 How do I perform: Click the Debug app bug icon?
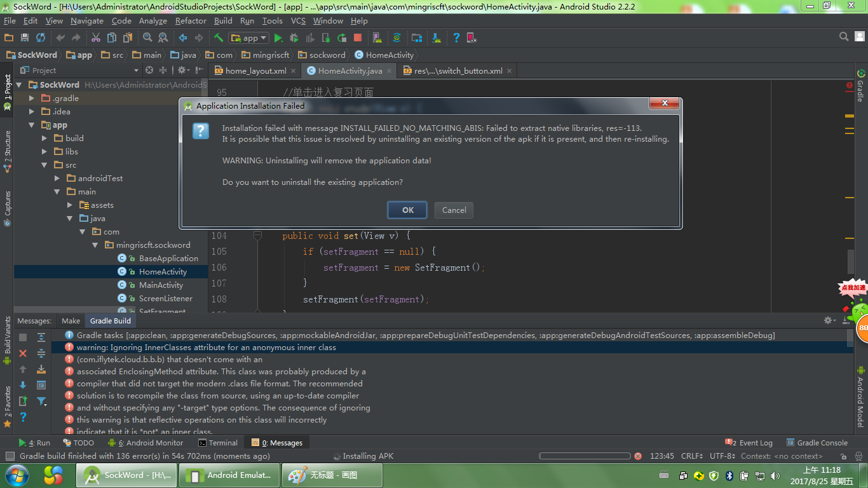pyautogui.click(x=294, y=38)
